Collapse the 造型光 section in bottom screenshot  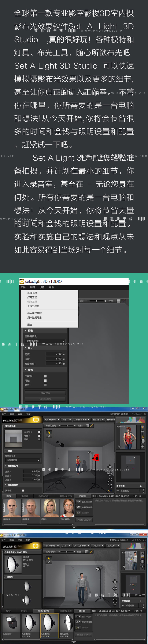(x=5, y=577)
